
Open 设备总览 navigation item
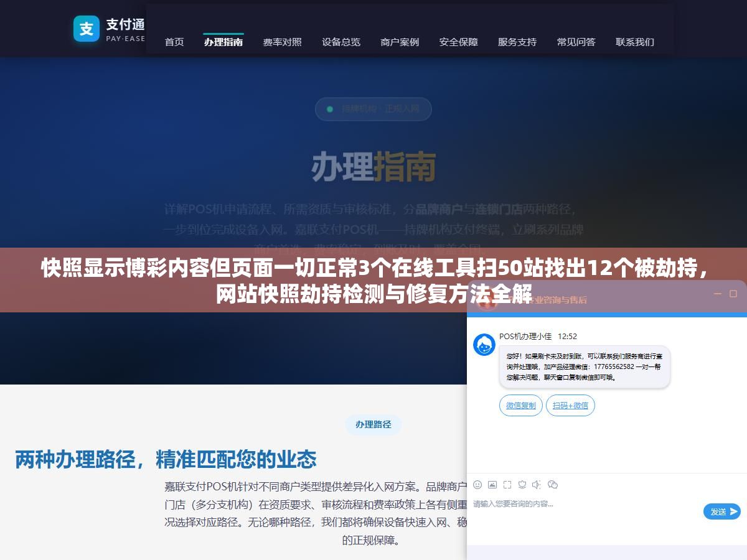point(341,42)
